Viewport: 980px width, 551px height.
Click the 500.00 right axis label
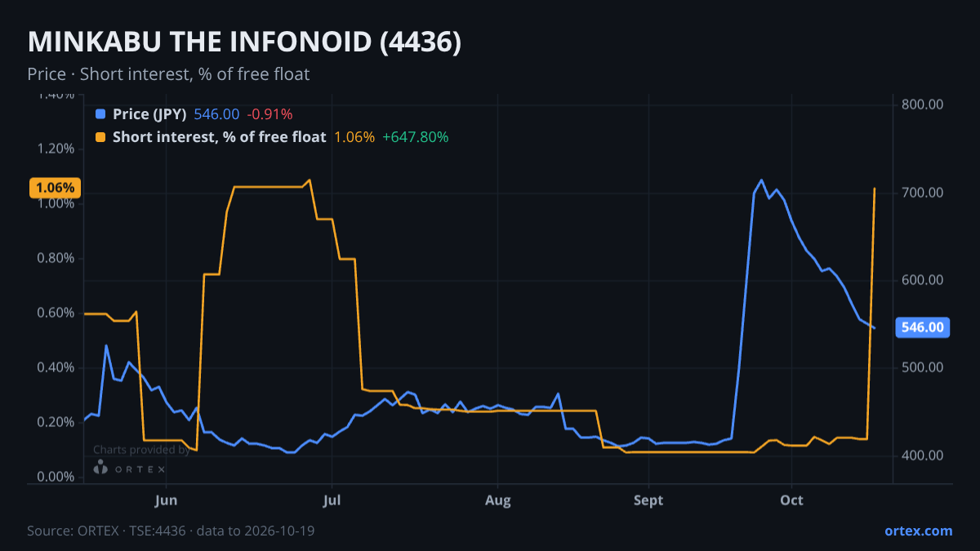pyautogui.click(x=923, y=367)
